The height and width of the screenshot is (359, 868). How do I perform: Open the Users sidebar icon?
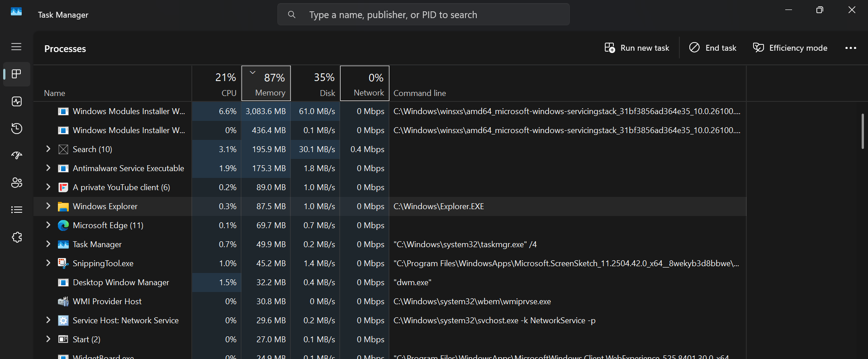pos(17,183)
